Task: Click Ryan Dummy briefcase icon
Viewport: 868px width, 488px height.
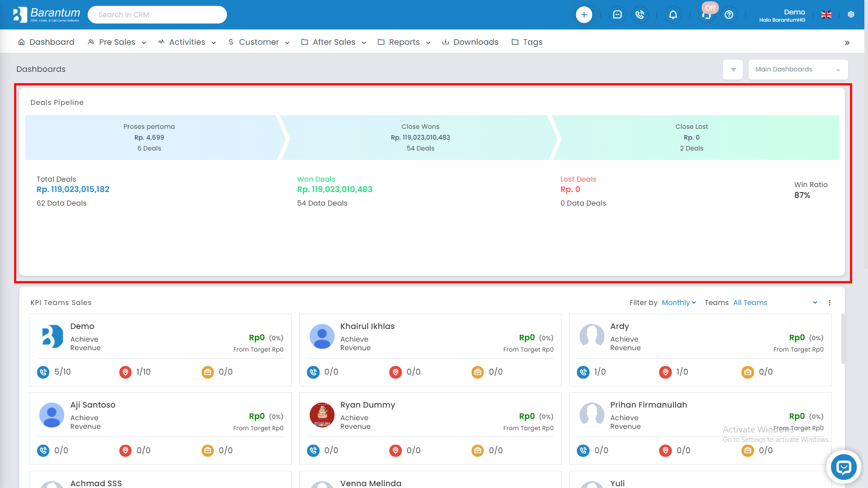Action: [477, 450]
